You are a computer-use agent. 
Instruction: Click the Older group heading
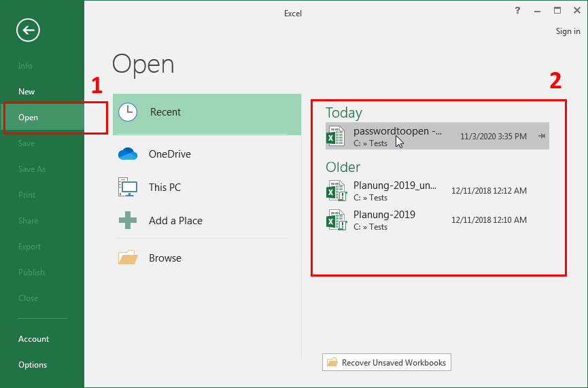coord(343,167)
